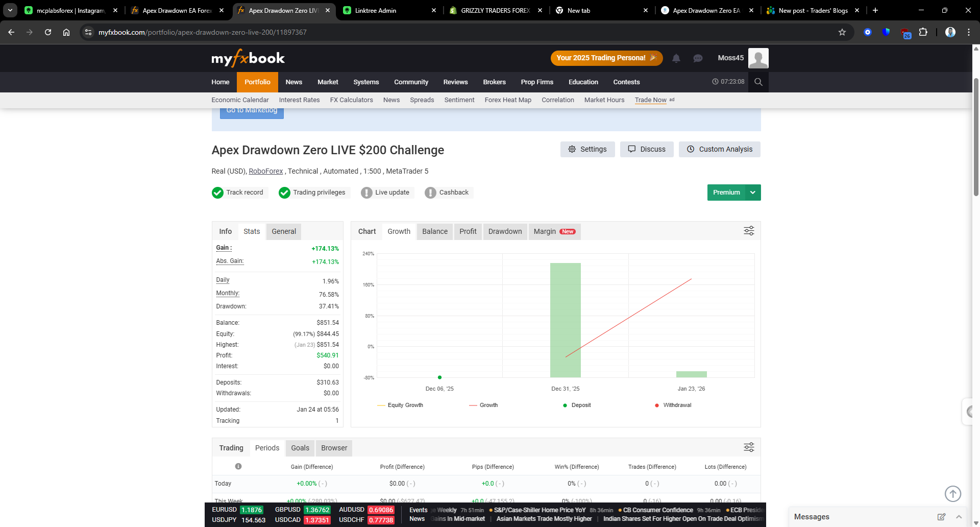Open Chrome profile avatar icon
The image size is (980, 527).
[950, 32]
